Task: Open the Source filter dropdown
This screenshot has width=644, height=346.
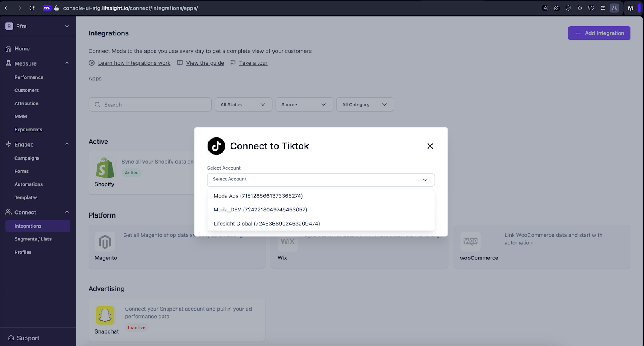Action: coord(304,104)
